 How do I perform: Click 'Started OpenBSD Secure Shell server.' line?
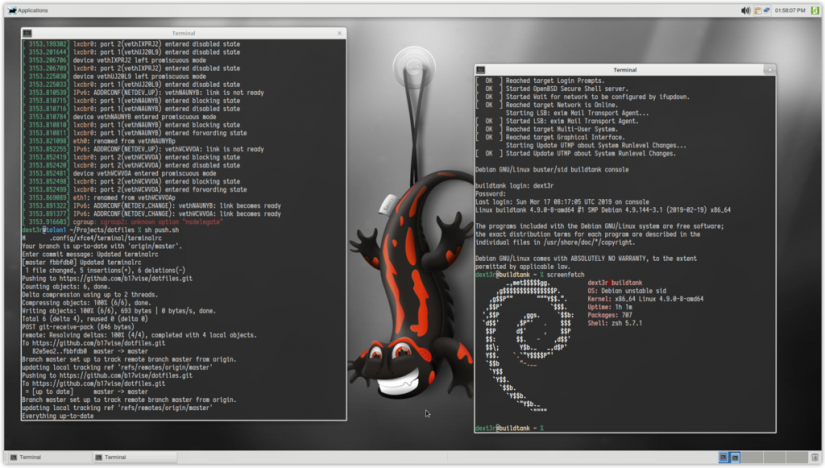pyautogui.click(x=567, y=89)
